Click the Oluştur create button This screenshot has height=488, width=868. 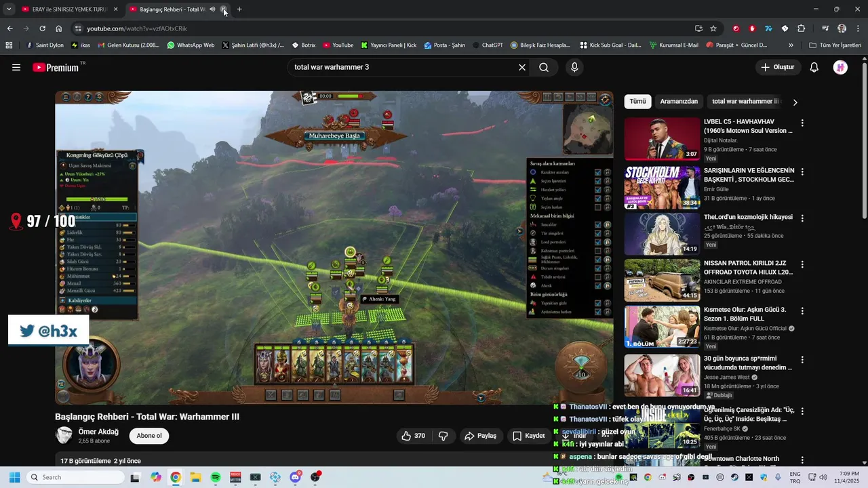(x=778, y=67)
